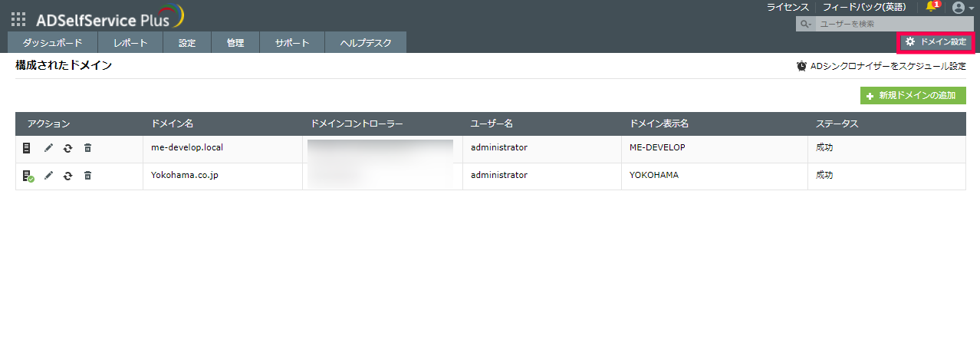Open the notification bell
This screenshot has height=356, width=980.
[932, 7]
